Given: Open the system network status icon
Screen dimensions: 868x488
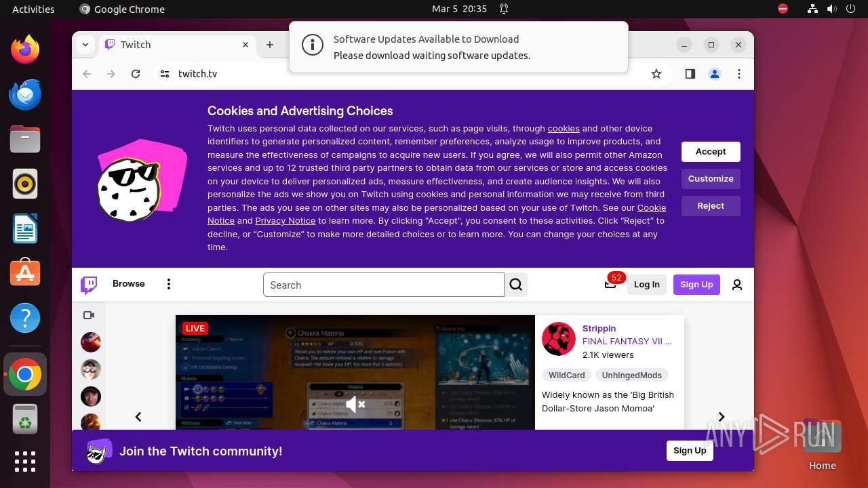Looking at the screenshot, I should (812, 9).
